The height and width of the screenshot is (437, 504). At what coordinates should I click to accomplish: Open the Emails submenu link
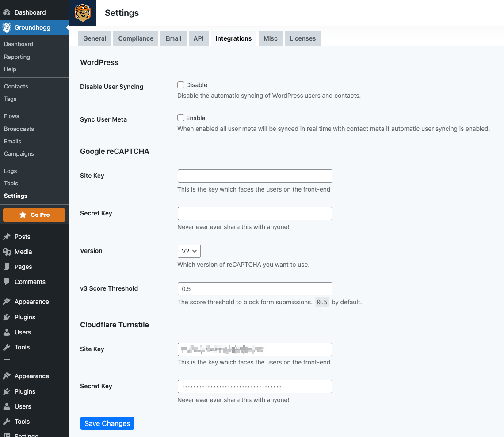tap(12, 142)
